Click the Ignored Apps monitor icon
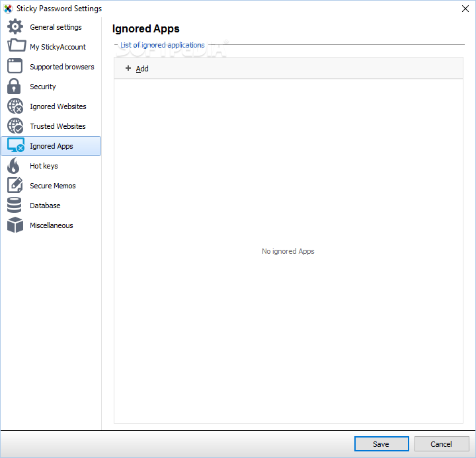 (x=16, y=145)
